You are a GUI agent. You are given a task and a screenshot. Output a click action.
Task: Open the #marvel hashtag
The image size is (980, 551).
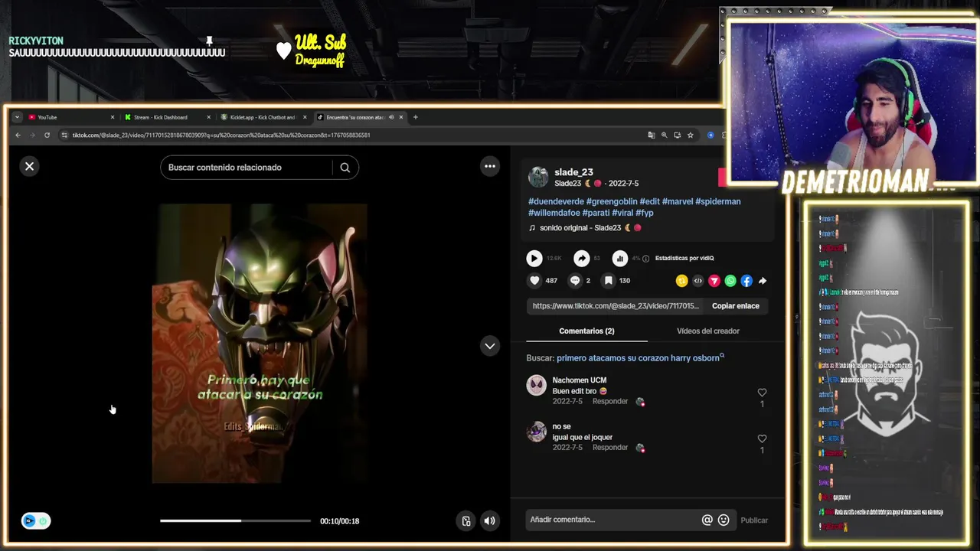coord(678,201)
